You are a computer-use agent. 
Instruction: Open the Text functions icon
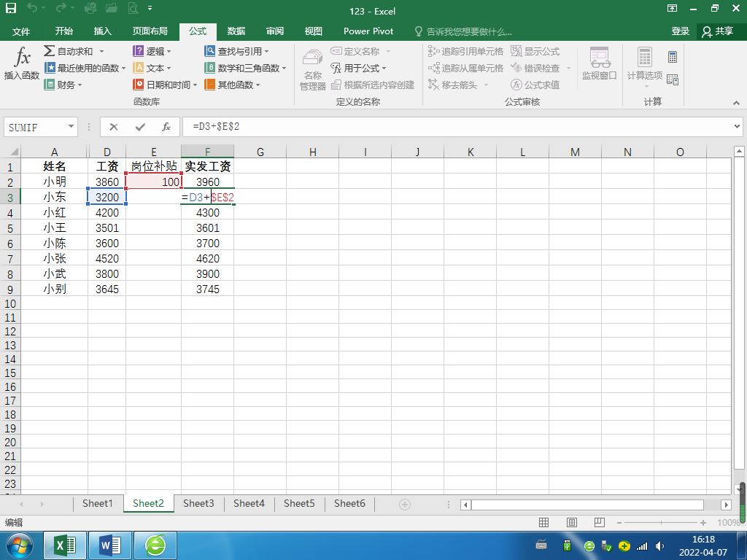[x=138, y=68]
